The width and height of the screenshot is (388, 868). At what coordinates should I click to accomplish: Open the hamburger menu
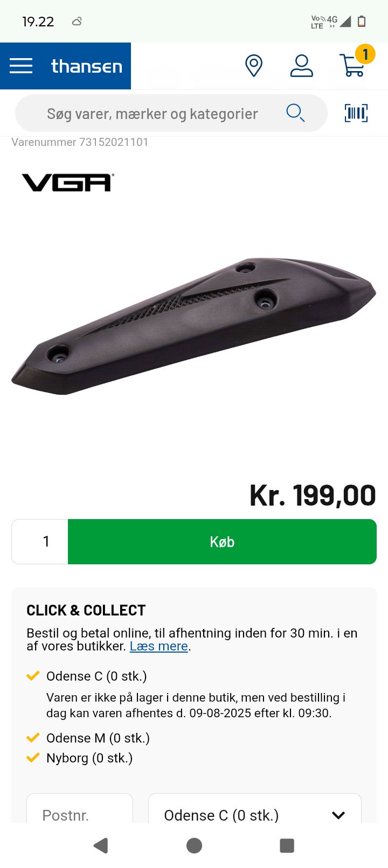tap(21, 66)
